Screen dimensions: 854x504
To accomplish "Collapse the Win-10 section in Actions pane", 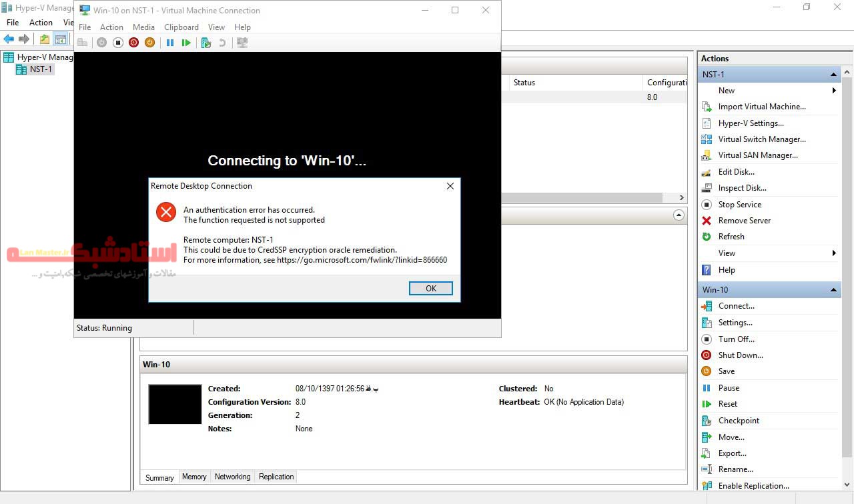I will pyautogui.click(x=833, y=290).
